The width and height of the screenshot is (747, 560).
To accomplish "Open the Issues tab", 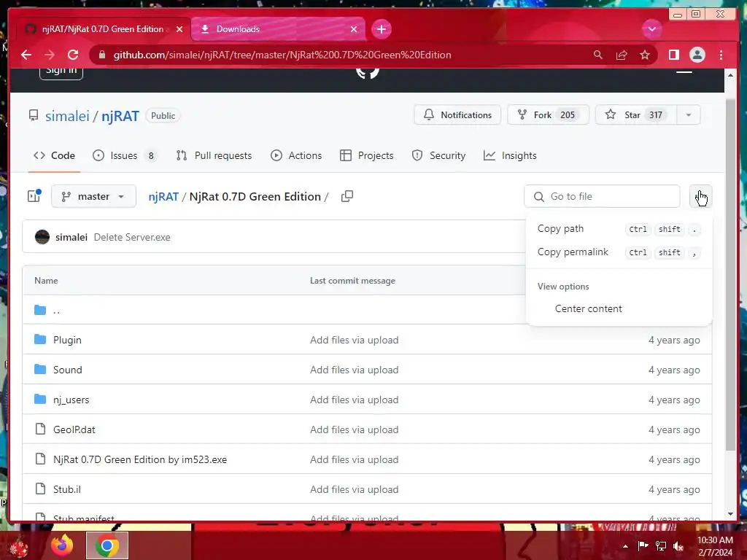I will pos(125,156).
